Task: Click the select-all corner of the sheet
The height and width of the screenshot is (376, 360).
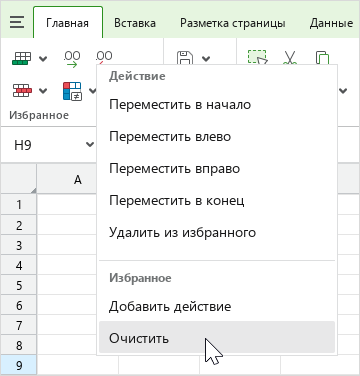Action: [x=18, y=179]
